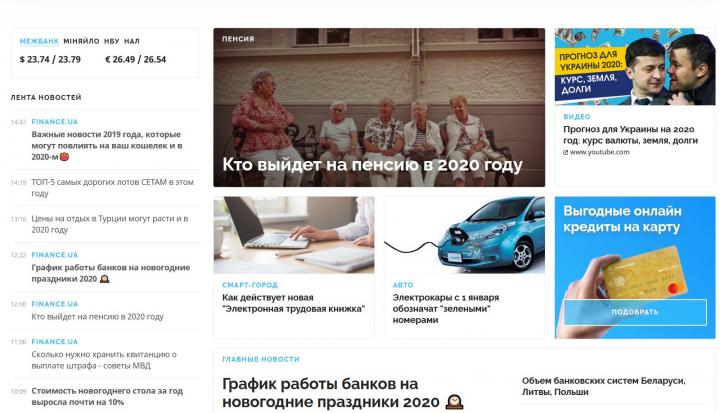Open the clock emoji bank schedule headline
This screenshot has height=413, width=720.
click(342, 393)
